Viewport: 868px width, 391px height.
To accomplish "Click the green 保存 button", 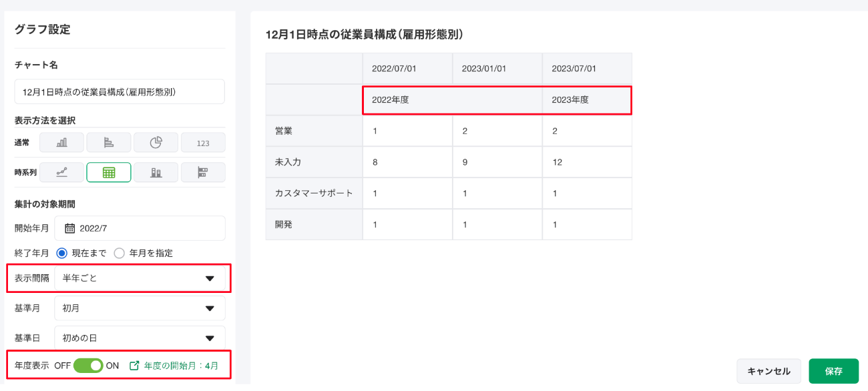I will tap(833, 371).
